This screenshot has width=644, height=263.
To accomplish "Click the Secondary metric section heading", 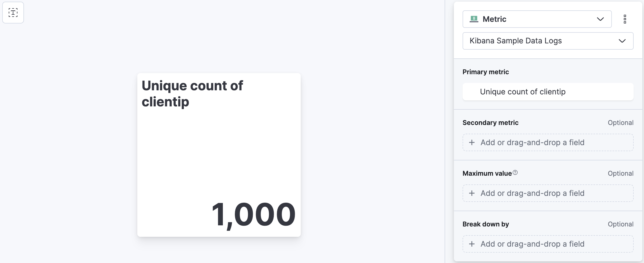I will pyautogui.click(x=490, y=123).
